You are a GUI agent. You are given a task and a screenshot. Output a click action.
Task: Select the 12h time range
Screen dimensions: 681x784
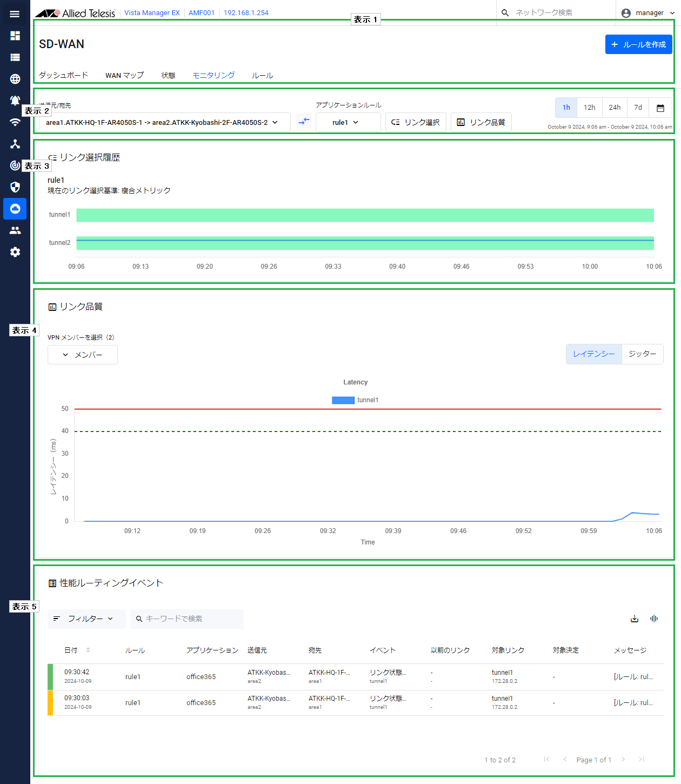(589, 108)
